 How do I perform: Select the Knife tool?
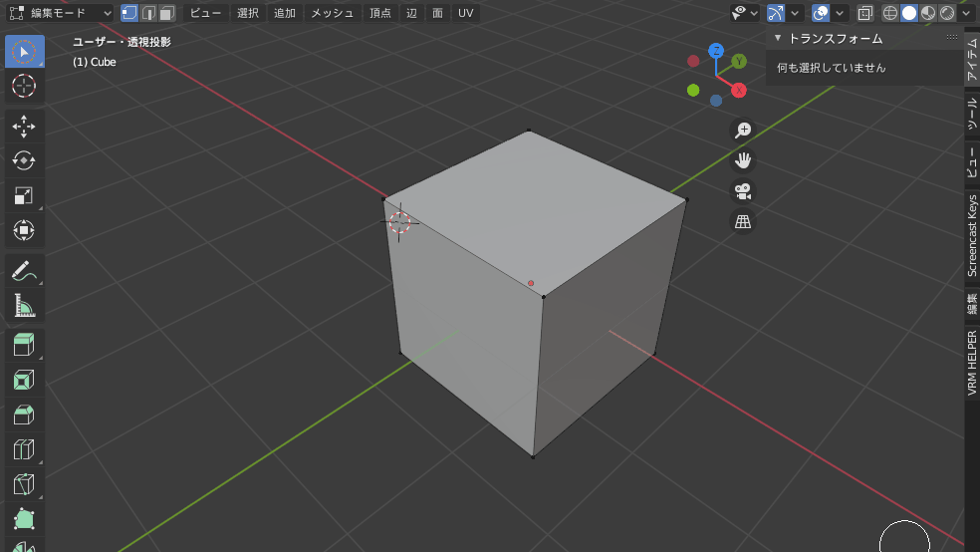[x=24, y=484]
